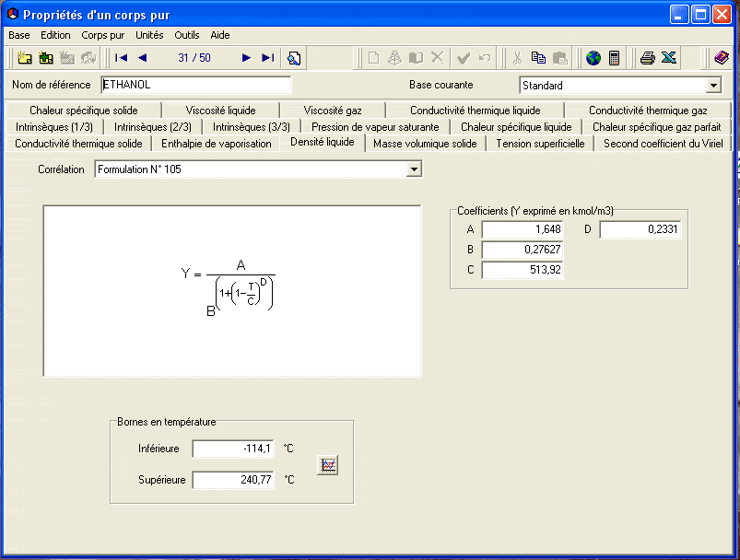The height and width of the screenshot is (560, 740).
Task: Select the Densité liquide tab
Action: [323, 142]
